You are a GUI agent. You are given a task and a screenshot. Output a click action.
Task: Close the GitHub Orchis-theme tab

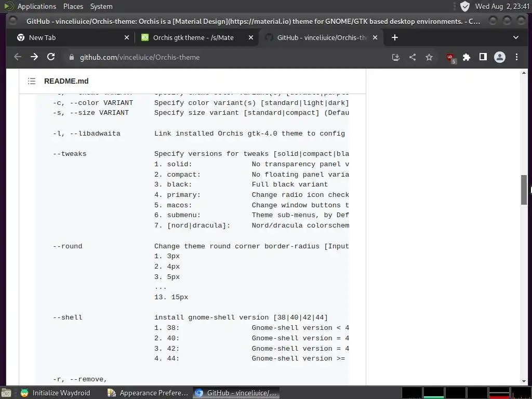(x=375, y=37)
